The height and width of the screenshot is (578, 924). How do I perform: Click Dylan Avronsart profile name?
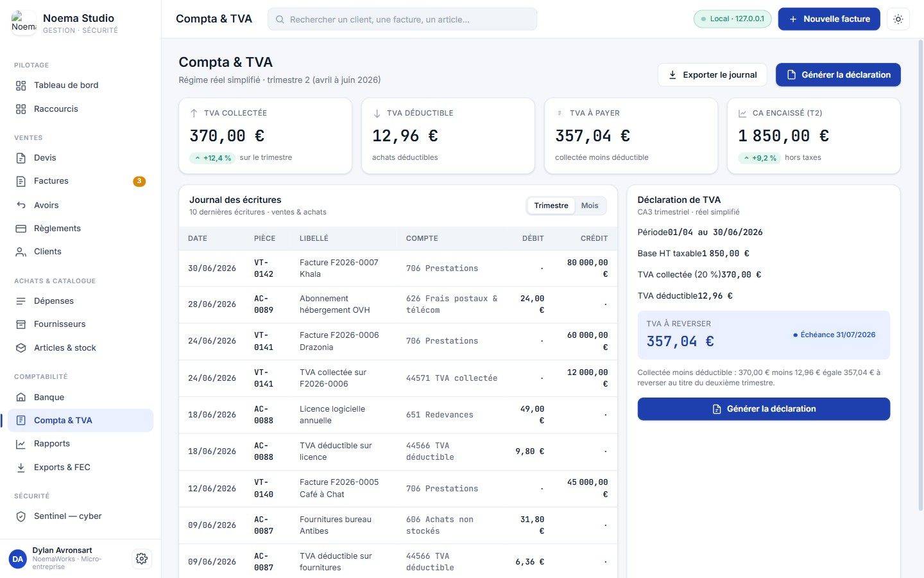62,550
